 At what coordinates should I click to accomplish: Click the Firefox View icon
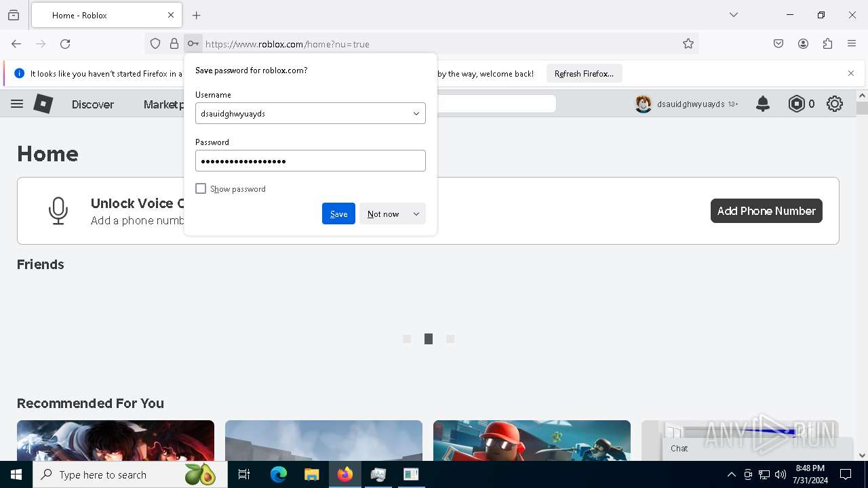tap(14, 15)
